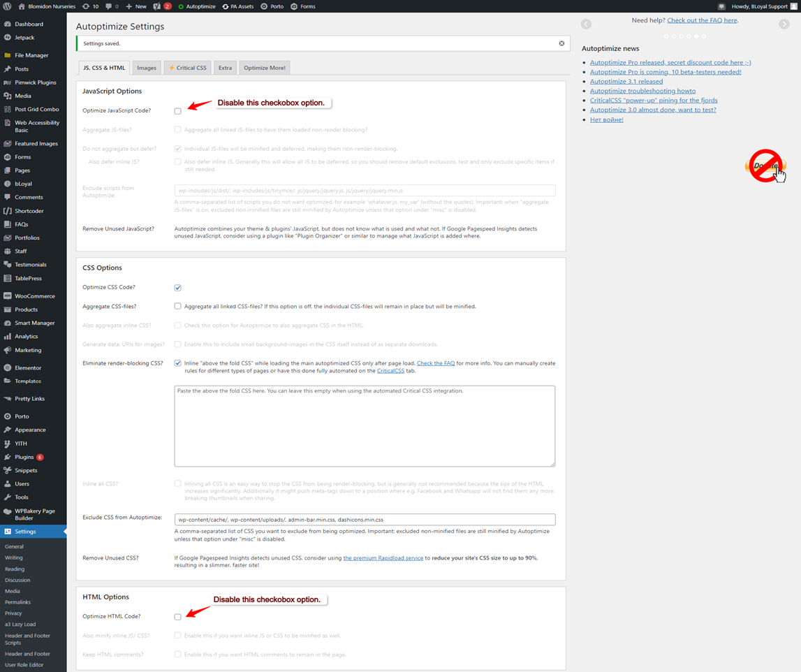The image size is (801, 672).
Task: Click the Testimonials icon in the sidebar
Action: tap(7, 265)
